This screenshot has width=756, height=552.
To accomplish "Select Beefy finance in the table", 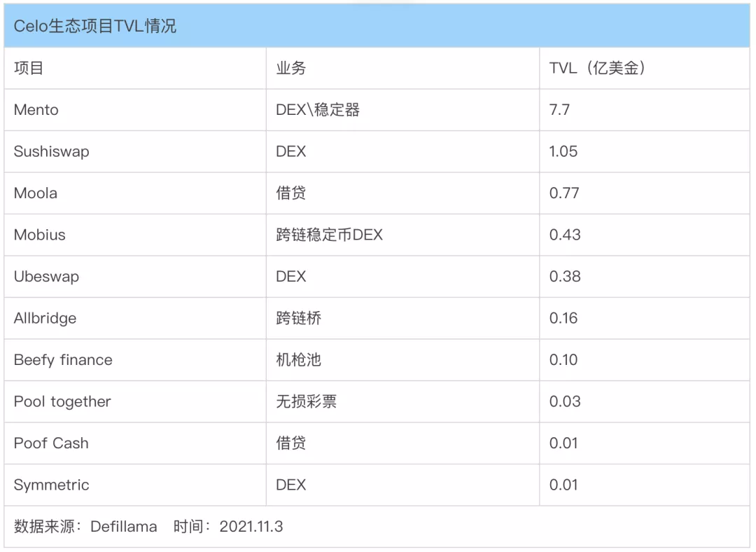I will point(63,360).
